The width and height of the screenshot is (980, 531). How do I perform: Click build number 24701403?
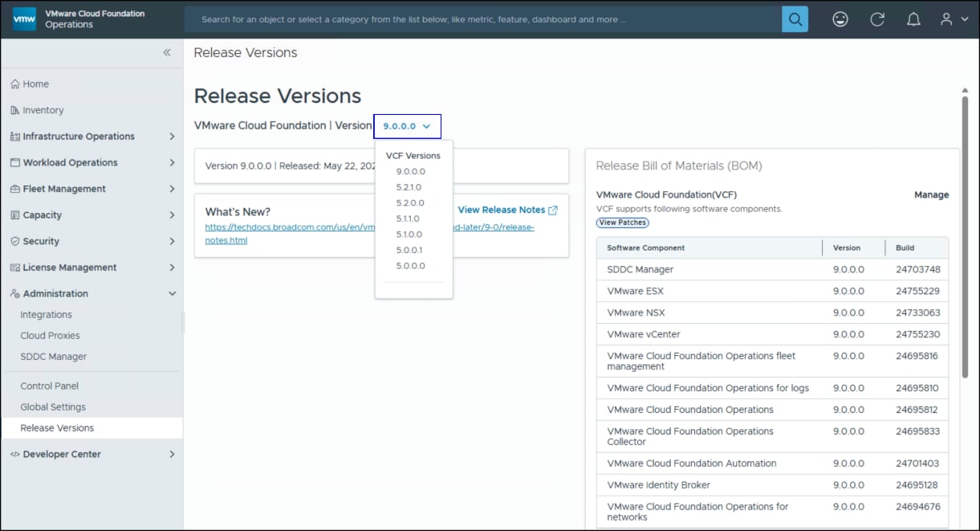[x=917, y=464]
